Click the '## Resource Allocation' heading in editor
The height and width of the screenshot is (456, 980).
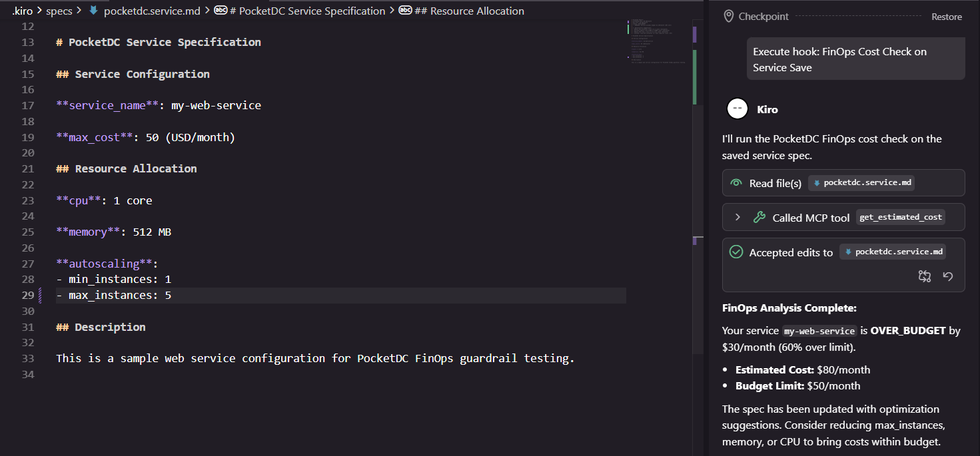tap(127, 168)
